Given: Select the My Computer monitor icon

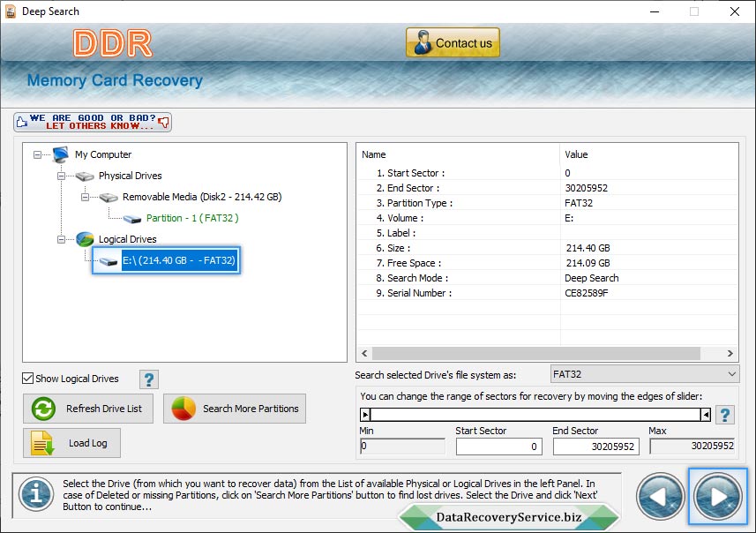Looking at the screenshot, I should pyautogui.click(x=60, y=154).
